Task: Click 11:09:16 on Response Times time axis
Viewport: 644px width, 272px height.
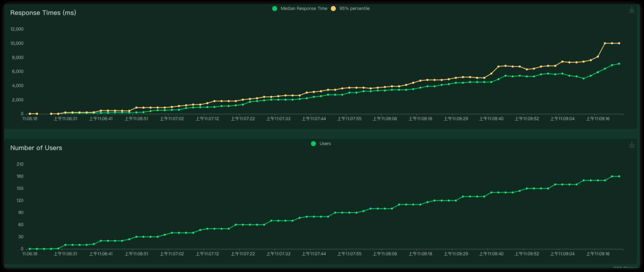Action: (x=598, y=119)
